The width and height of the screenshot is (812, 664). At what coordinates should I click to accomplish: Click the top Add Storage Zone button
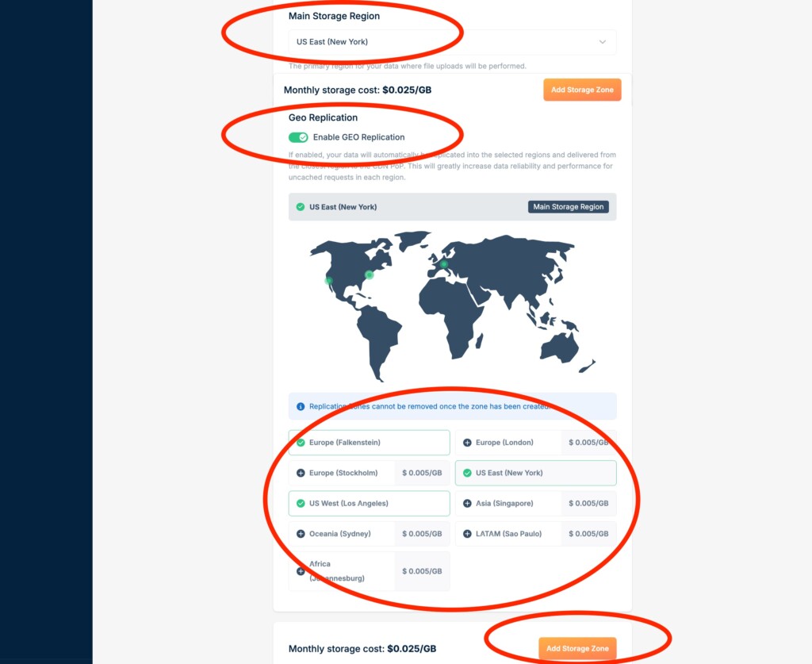click(582, 90)
